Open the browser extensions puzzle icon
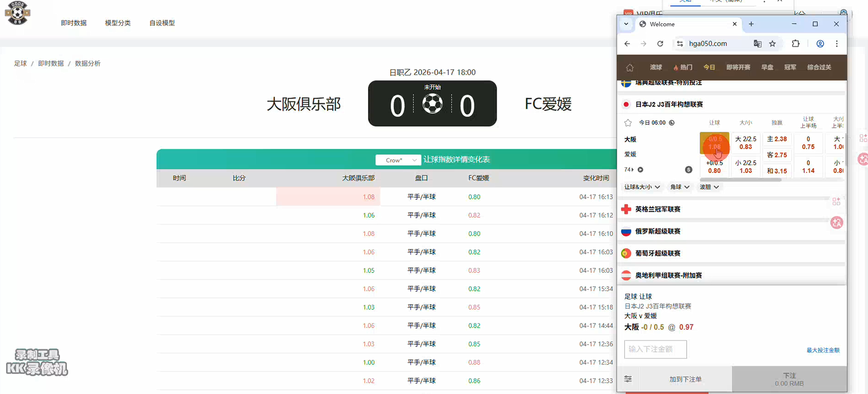This screenshot has height=394, width=868. [796, 44]
